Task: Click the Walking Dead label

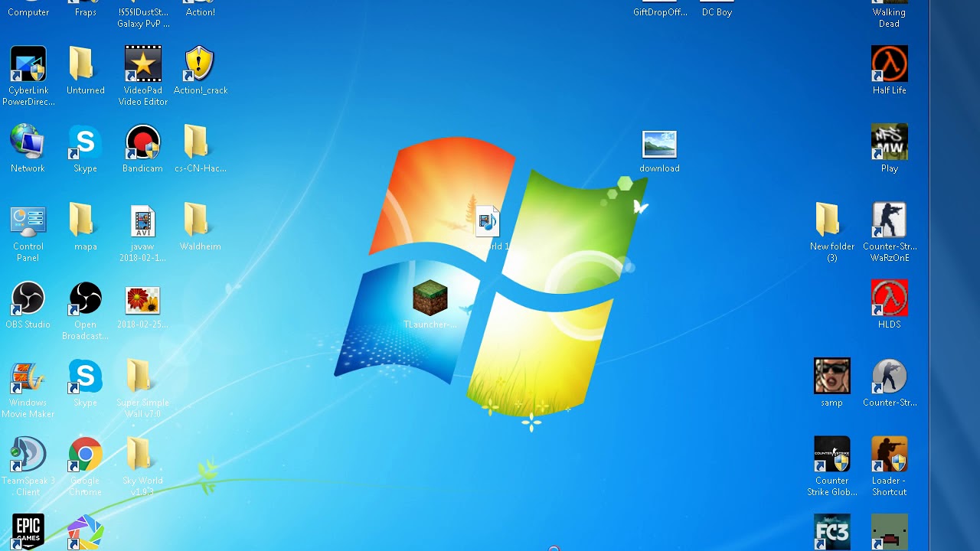Action: 889,18
